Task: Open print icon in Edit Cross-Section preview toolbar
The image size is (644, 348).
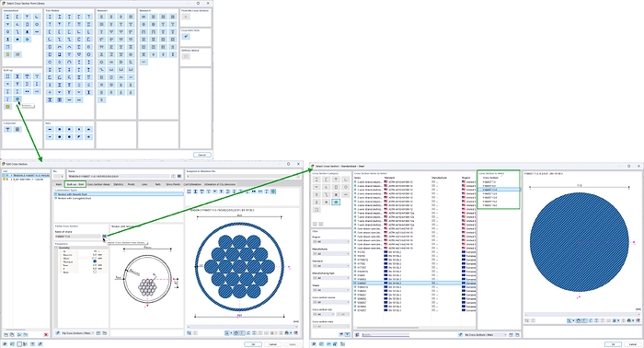Action: click(x=287, y=332)
